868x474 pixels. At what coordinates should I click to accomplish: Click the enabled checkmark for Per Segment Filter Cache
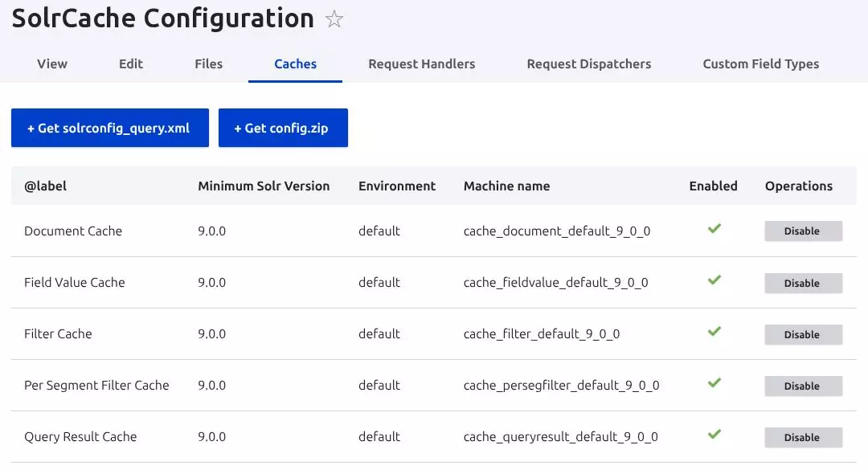[714, 382]
